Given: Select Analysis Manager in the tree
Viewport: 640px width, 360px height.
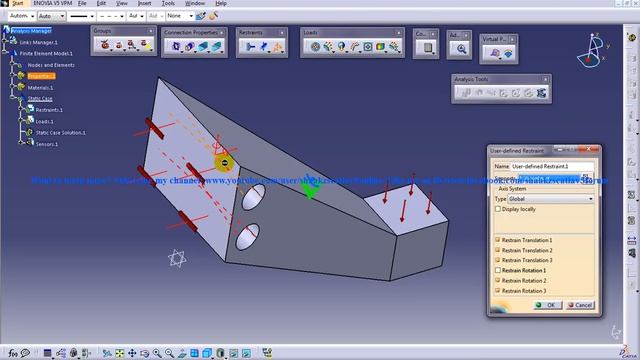Looking at the screenshot, I should click(x=31, y=31).
